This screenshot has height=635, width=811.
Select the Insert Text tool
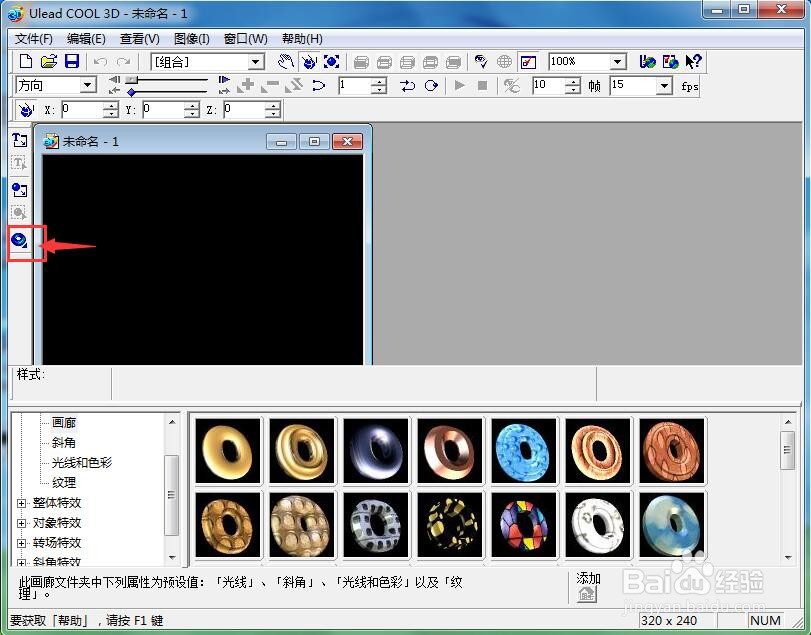point(20,140)
